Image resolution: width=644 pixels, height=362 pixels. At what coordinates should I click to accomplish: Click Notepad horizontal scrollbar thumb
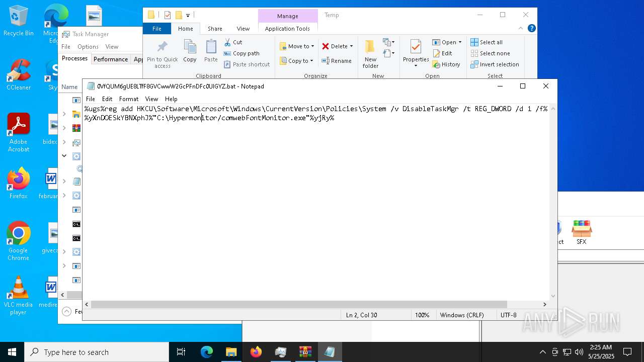pos(299,304)
